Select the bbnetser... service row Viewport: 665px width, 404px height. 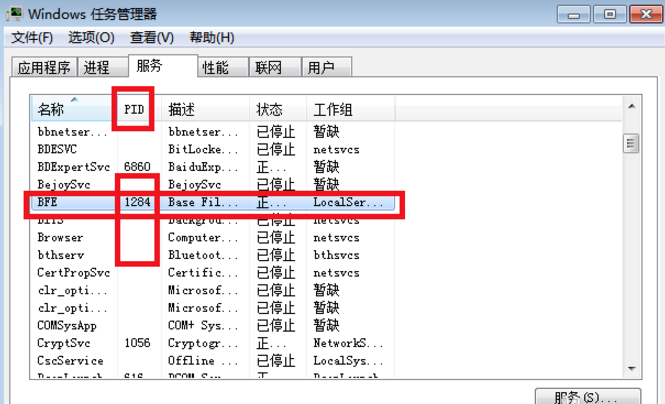click(213, 132)
